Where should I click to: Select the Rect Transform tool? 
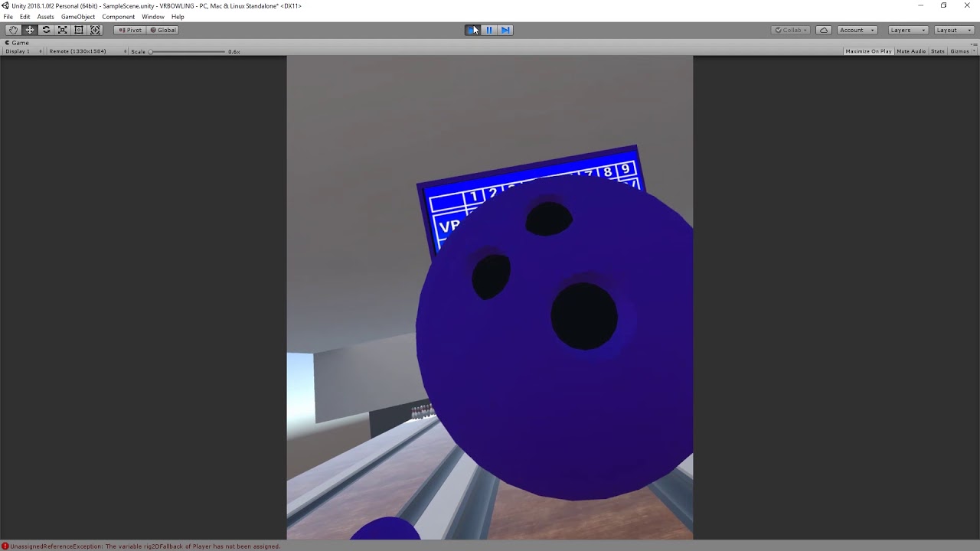click(78, 30)
